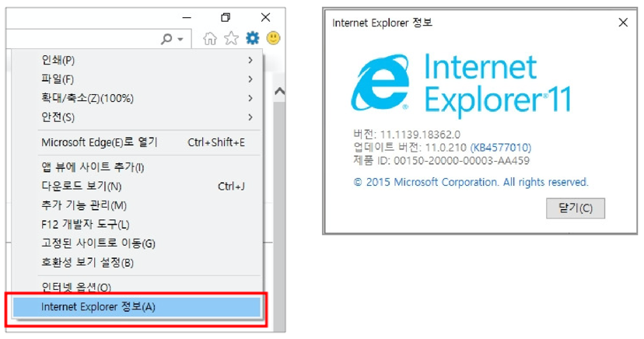Open the KB4577010 update link
The image size is (644, 339).
coord(501,147)
